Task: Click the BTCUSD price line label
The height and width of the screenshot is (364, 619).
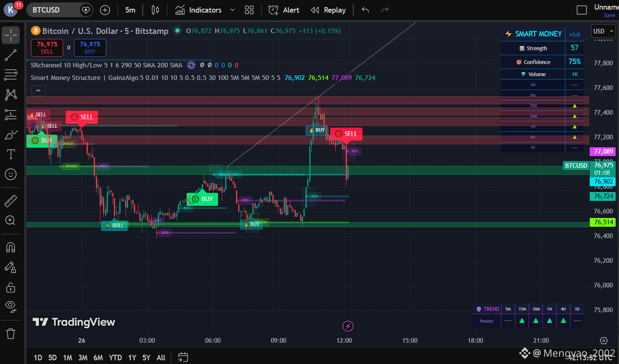Action: tap(576, 166)
